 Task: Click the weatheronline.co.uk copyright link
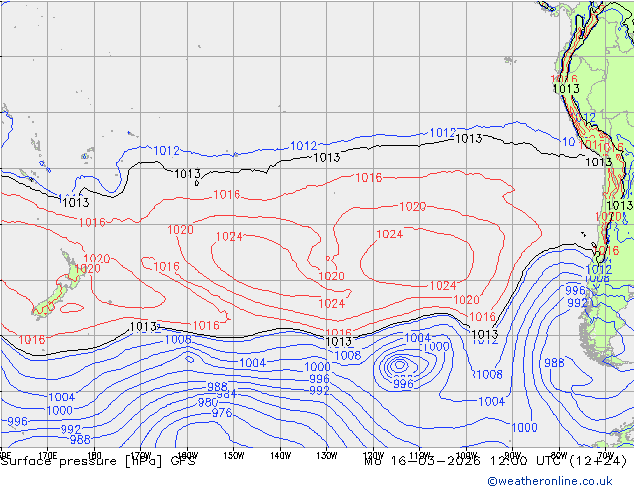pos(550,481)
